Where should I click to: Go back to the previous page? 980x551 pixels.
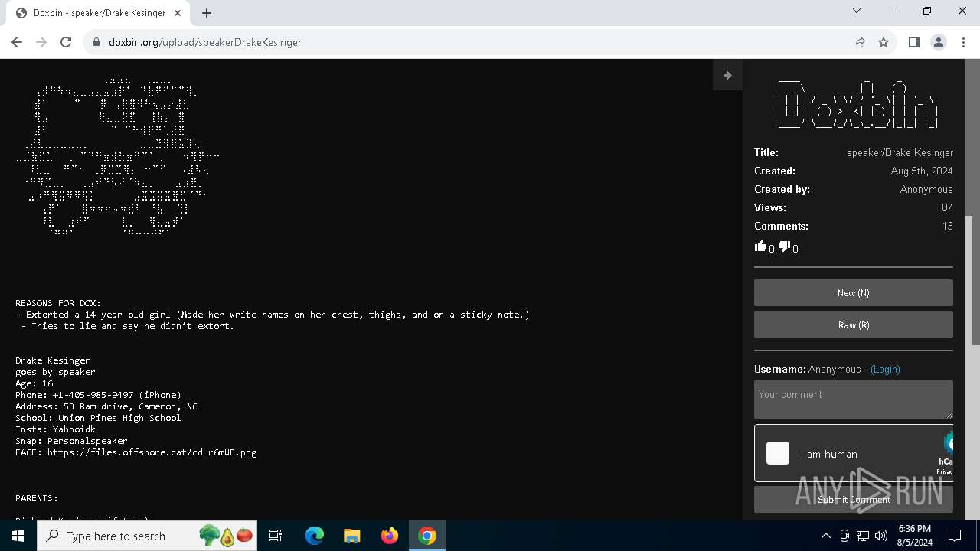(17, 42)
